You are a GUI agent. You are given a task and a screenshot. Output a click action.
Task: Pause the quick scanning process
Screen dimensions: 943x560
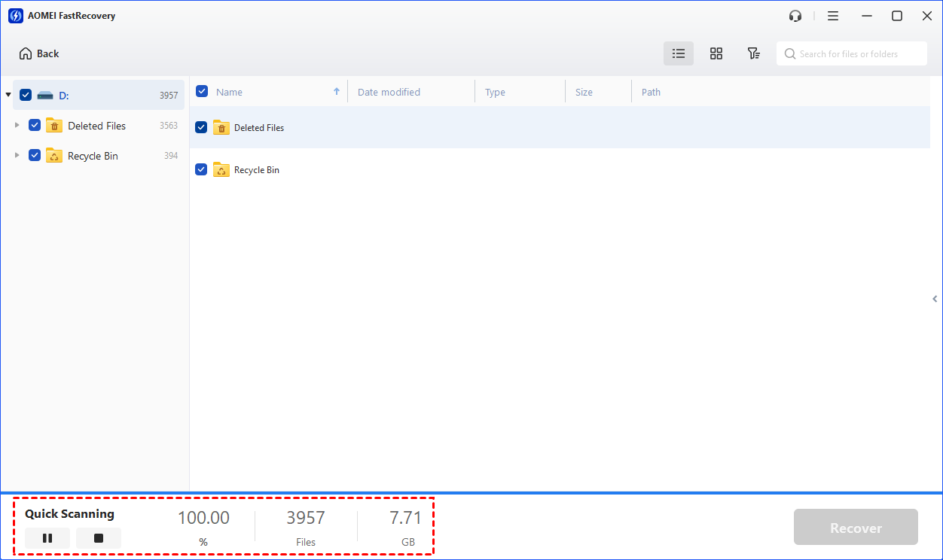point(47,538)
